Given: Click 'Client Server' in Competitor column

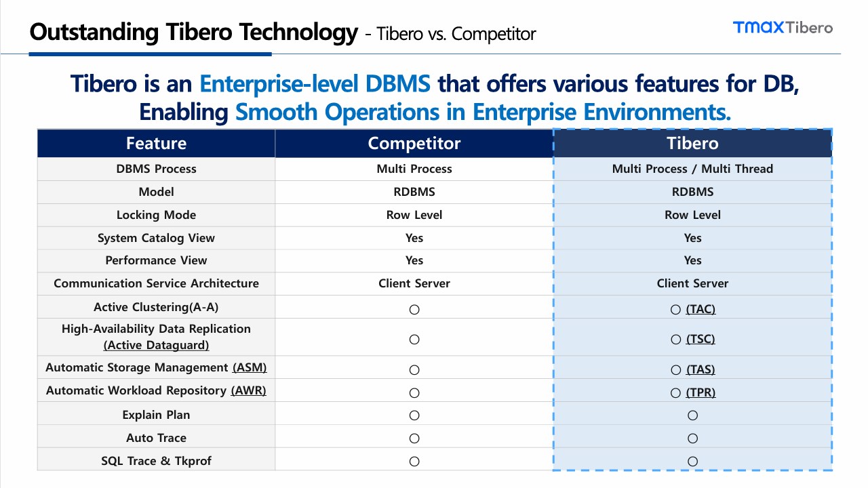Looking at the screenshot, I should pos(414,283).
